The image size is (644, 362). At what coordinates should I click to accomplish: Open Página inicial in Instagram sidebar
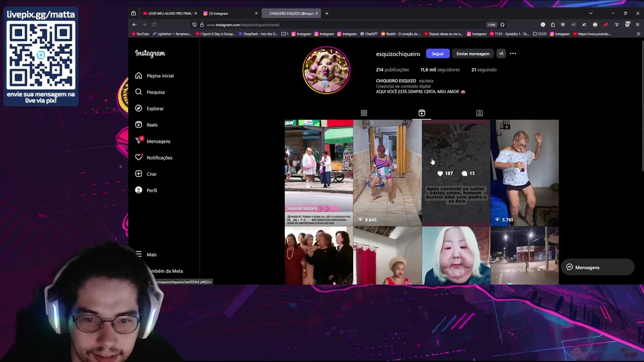point(154,76)
